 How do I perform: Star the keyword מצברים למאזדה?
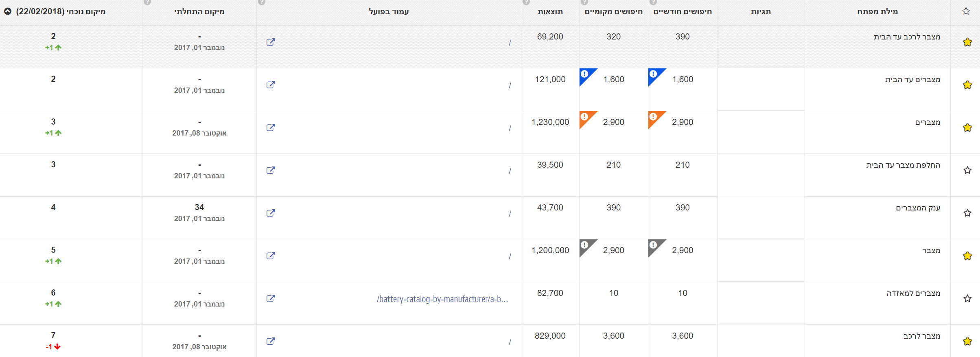[x=967, y=298]
